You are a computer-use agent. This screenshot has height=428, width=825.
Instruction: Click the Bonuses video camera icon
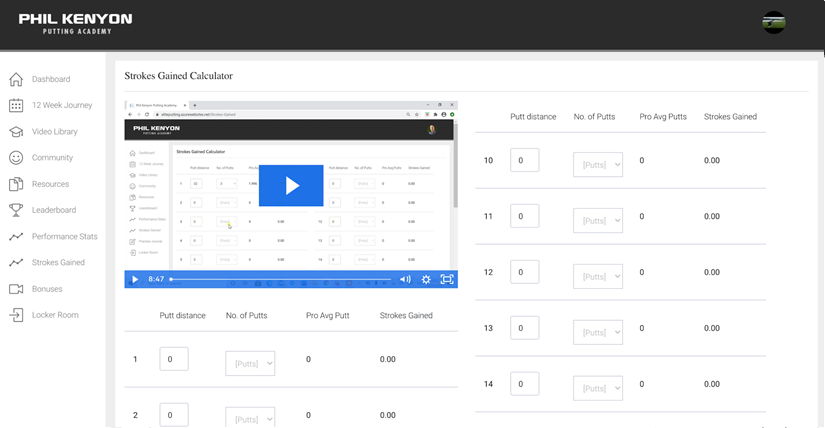(16, 288)
